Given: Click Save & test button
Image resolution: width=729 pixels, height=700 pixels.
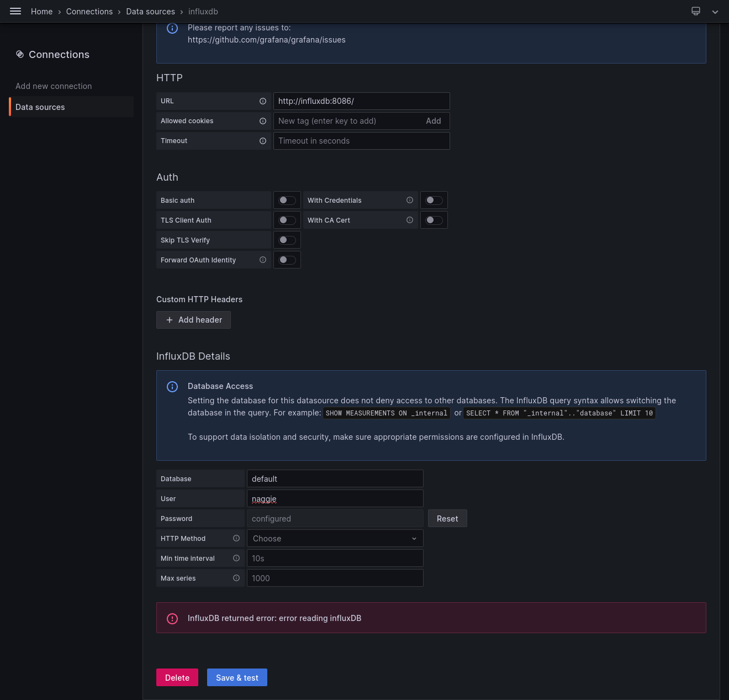Looking at the screenshot, I should pos(237,678).
